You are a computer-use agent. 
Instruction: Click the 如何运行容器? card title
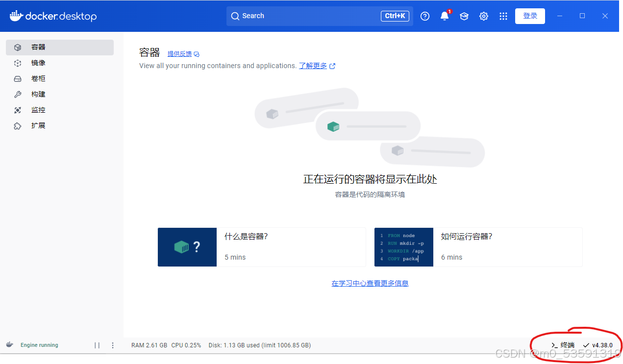coord(467,237)
